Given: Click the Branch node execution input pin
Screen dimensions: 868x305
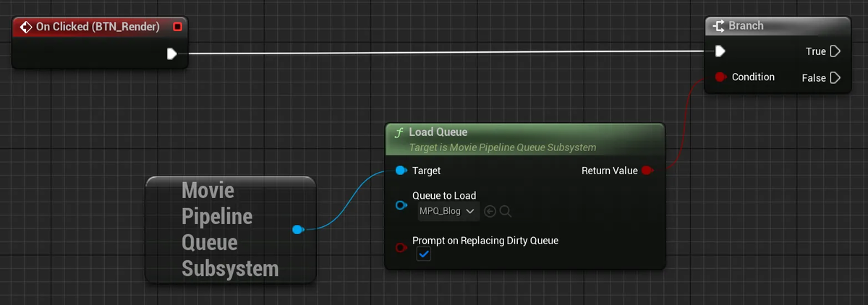Looking at the screenshot, I should 720,51.
